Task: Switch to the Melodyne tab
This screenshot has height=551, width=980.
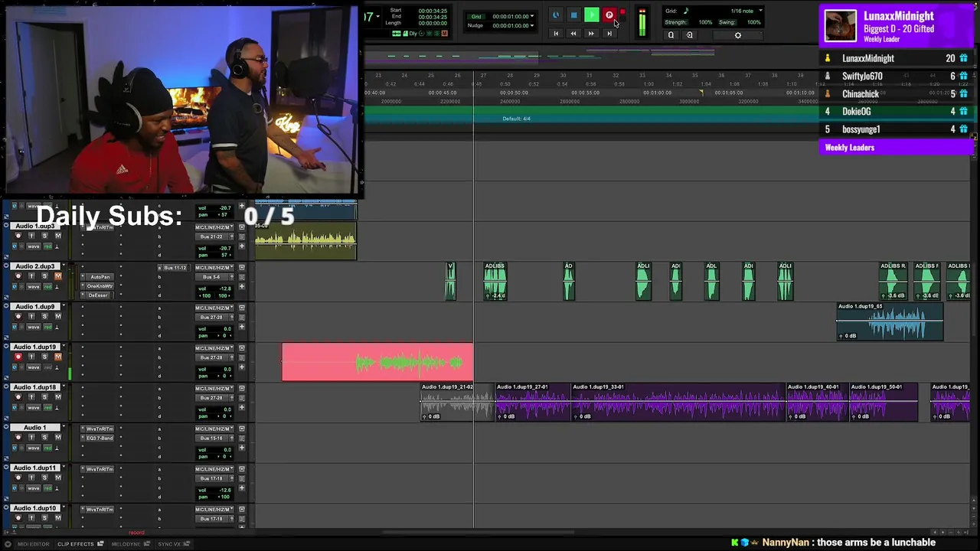Action: (x=126, y=544)
